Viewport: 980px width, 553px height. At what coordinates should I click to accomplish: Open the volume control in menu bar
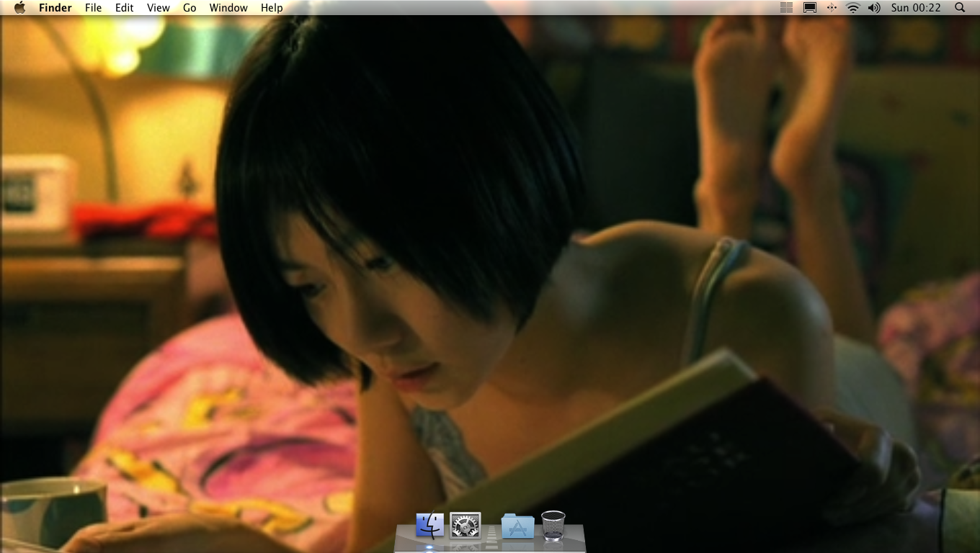pos(874,7)
